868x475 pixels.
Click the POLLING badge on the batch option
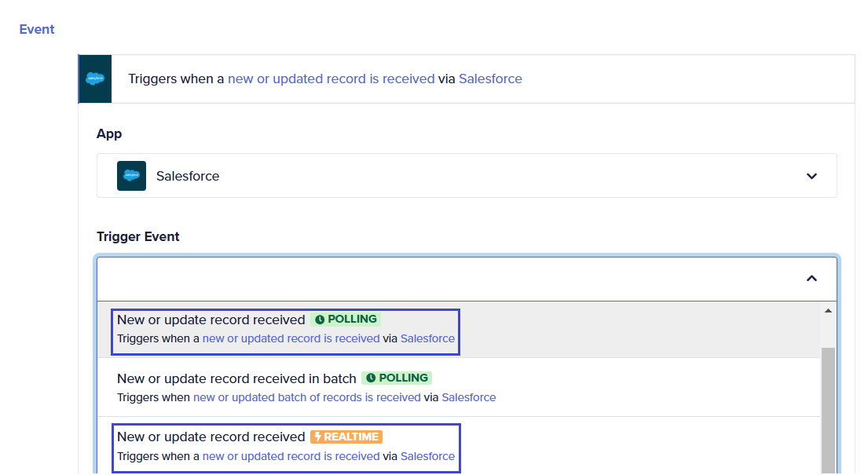(397, 378)
